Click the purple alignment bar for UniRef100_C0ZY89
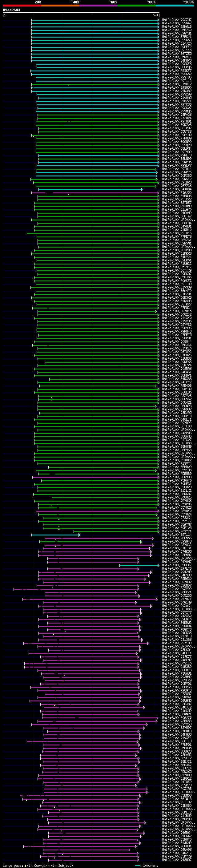 tap(76, 589)
